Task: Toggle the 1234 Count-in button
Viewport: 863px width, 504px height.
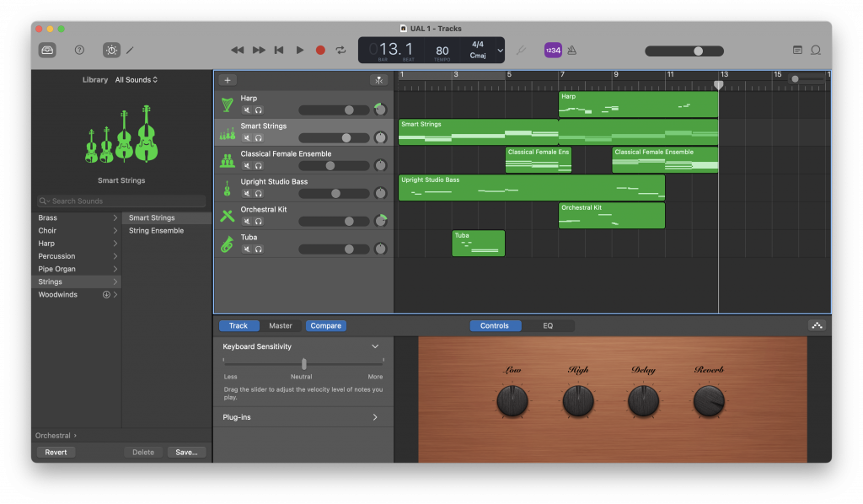Action: coord(553,50)
